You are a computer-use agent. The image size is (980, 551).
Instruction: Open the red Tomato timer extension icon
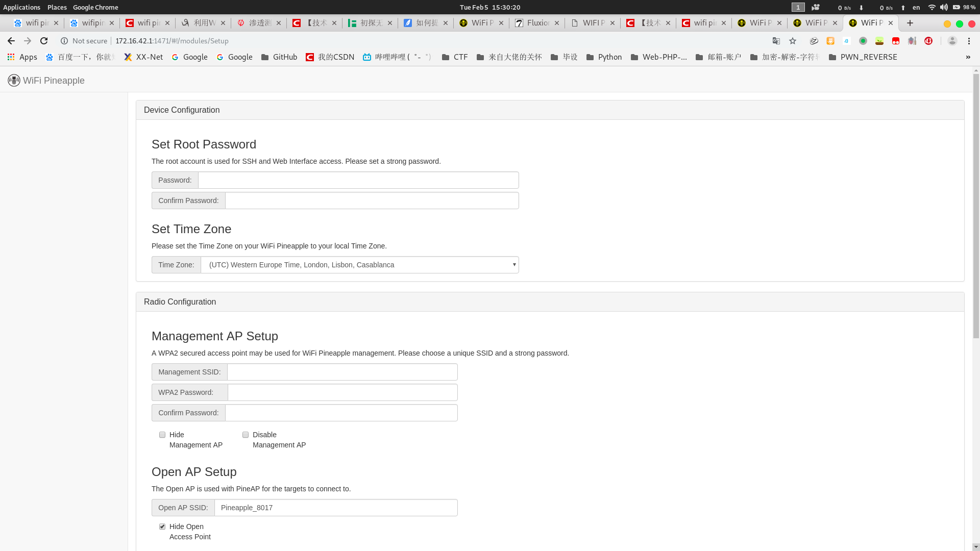point(896,41)
